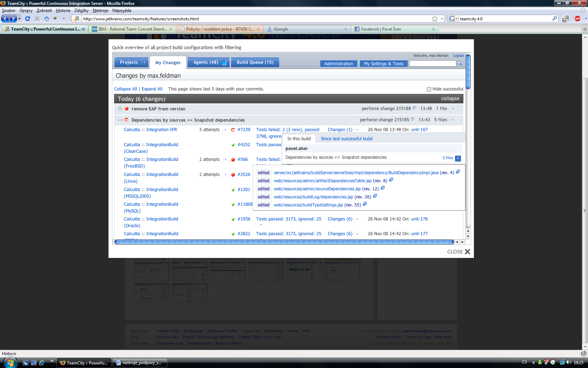The image size is (588, 368).
Task: Click Expand All link
Action: coord(152,89)
